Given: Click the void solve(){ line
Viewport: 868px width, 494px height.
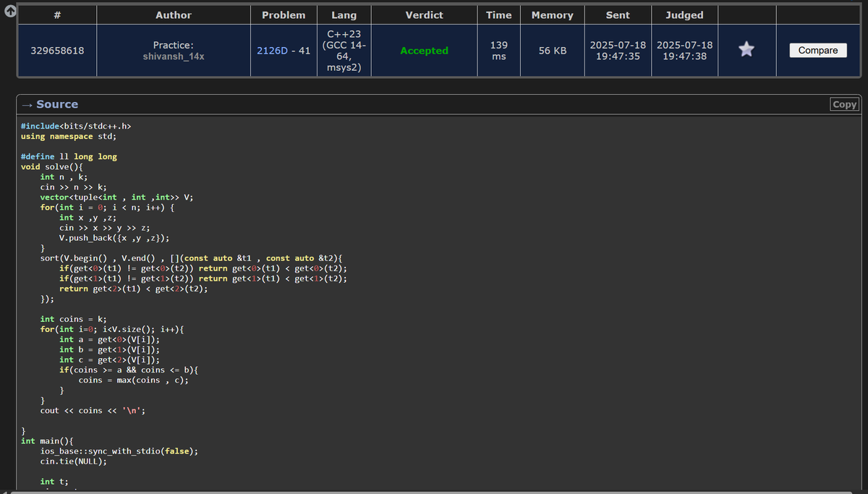Looking at the screenshot, I should click(x=52, y=166).
